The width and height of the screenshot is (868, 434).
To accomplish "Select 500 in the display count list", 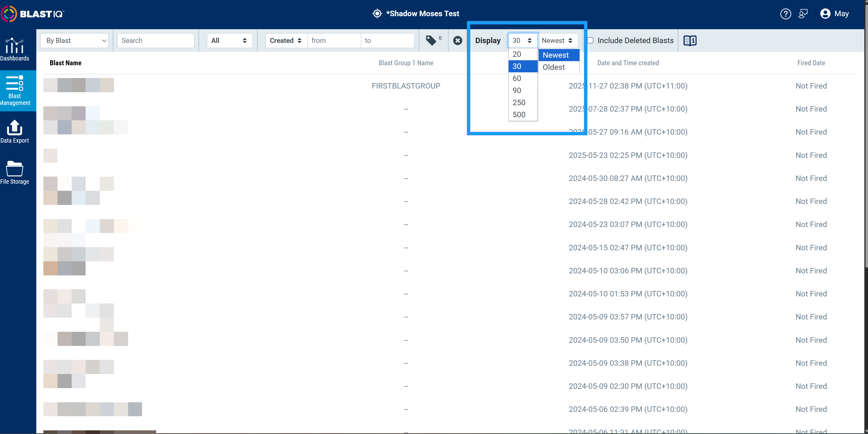I will tap(523, 115).
